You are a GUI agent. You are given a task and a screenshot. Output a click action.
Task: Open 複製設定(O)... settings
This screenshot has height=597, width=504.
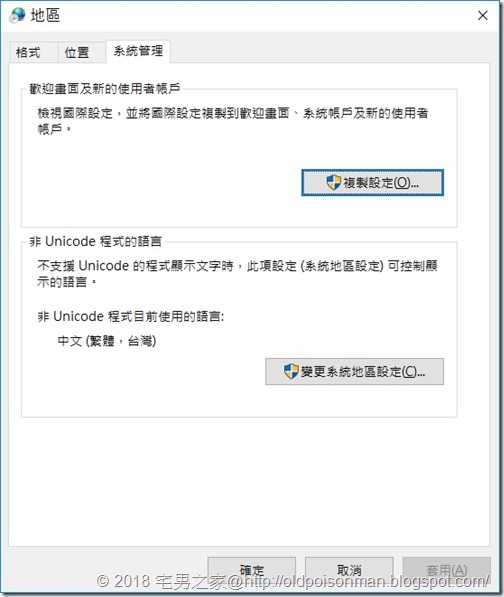tap(373, 183)
